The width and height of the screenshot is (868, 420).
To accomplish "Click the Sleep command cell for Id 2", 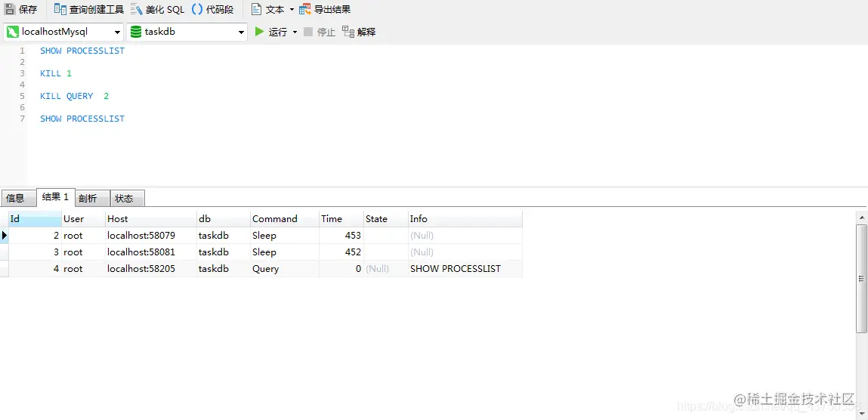I will 285,235.
